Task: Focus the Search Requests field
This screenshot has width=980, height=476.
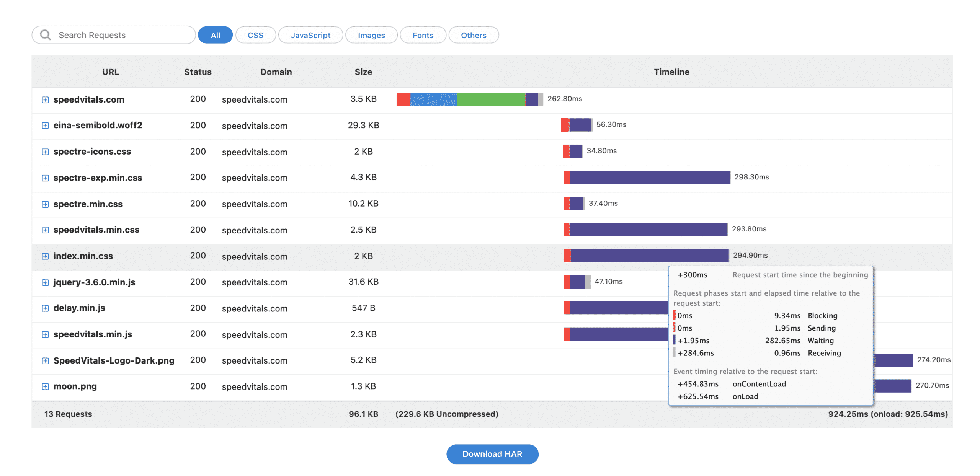Action: point(114,35)
